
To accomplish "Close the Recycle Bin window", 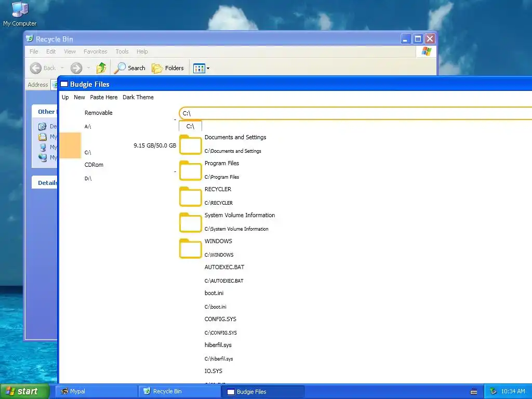I will pos(430,38).
